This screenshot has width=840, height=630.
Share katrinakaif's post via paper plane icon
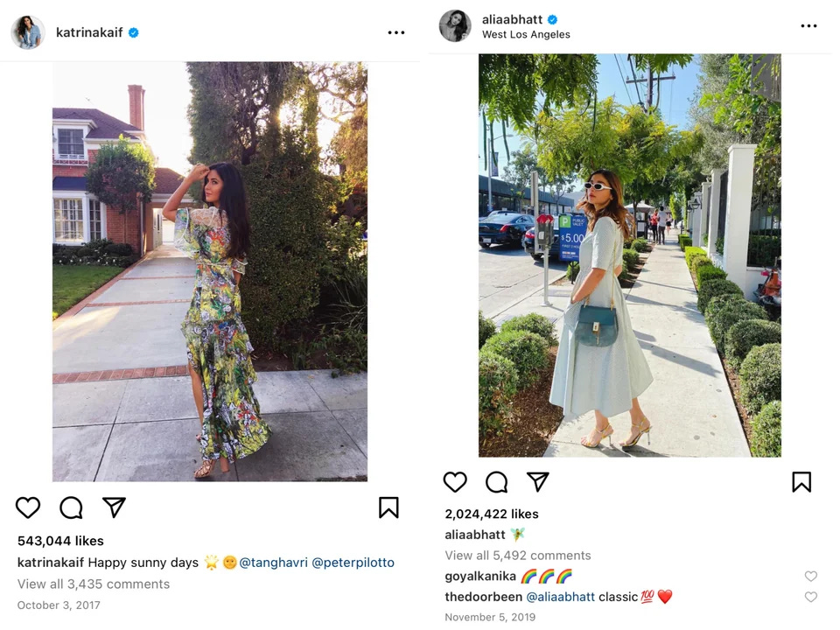point(114,507)
